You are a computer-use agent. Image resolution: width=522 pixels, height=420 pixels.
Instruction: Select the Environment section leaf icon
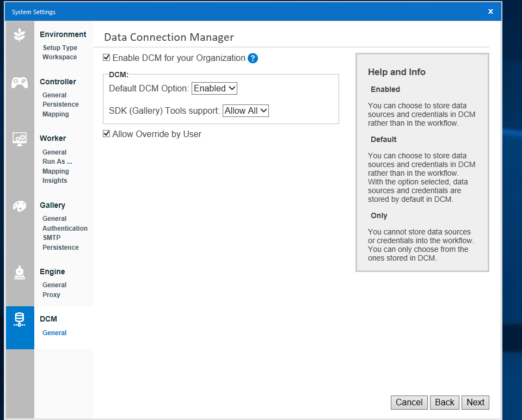point(20,34)
